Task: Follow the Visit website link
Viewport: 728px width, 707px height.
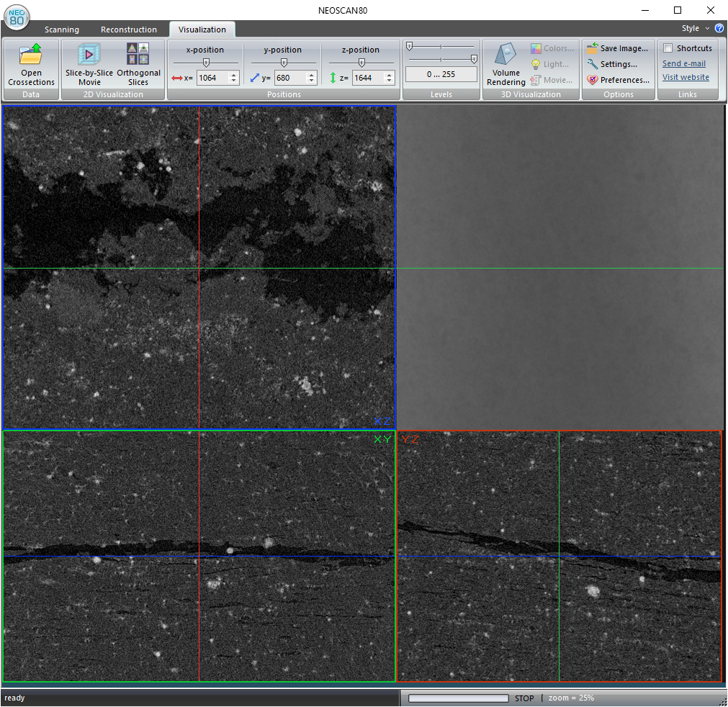Action: click(x=686, y=77)
